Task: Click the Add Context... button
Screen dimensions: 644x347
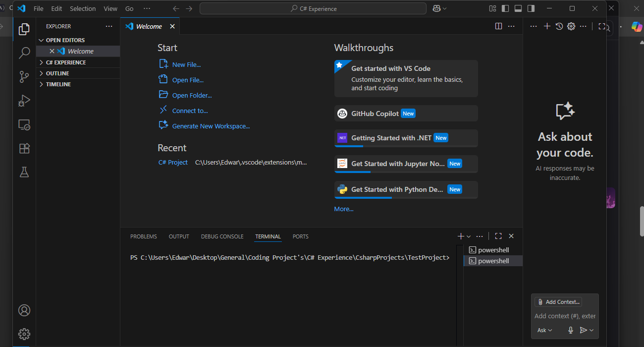Action: pos(558,302)
